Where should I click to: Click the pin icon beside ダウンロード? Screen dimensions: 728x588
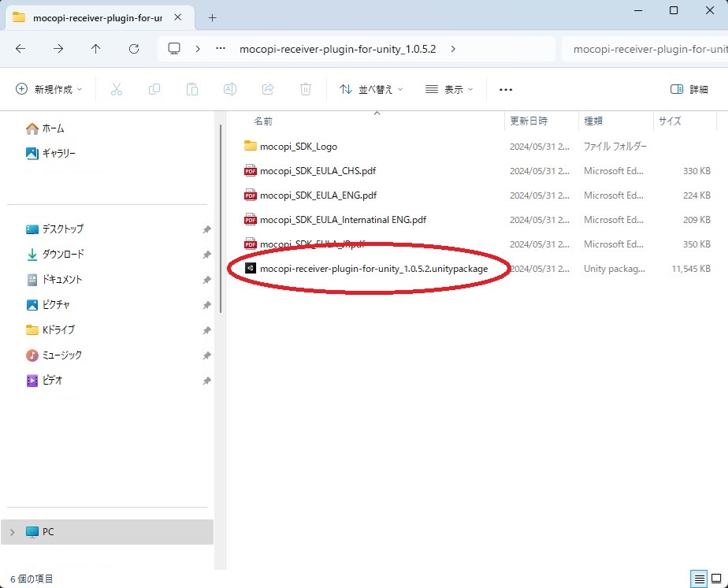tap(207, 254)
